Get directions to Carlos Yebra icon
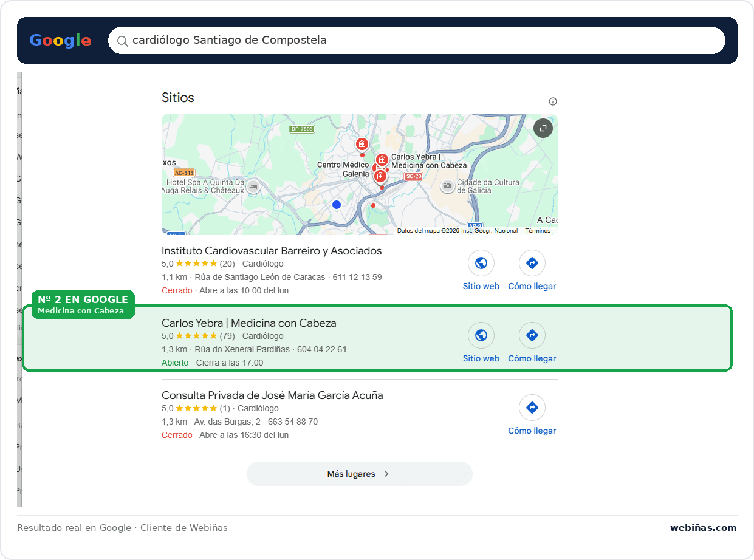 click(x=532, y=335)
